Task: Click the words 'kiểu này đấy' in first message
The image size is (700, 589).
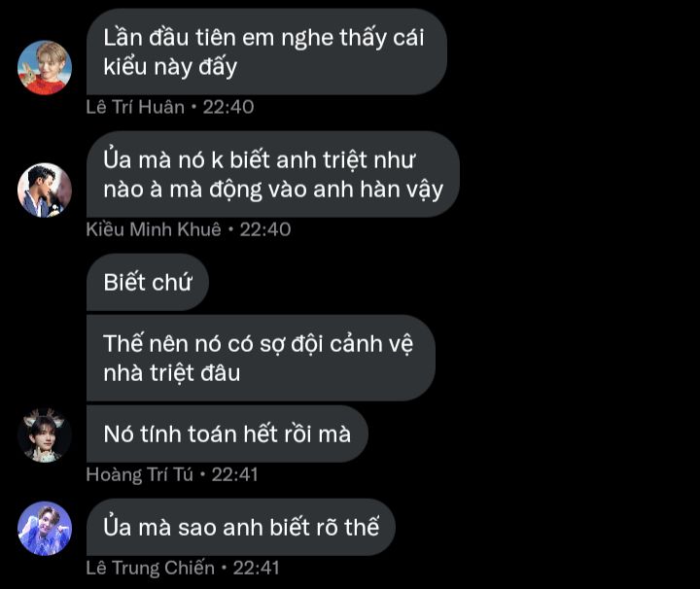Action: (170, 67)
